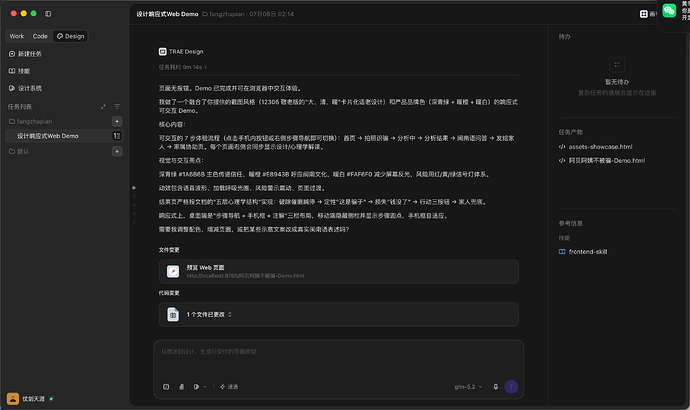Image resolution: width=690 pixels, height=410 pixels.
Task: Open the glm-5.2 model dropdown
Action: [468, 387]
